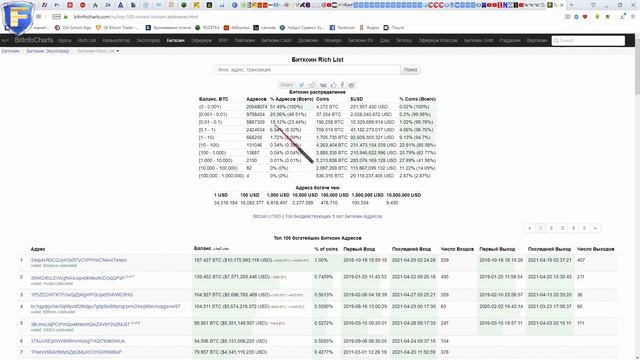This screenshot has width=640, height=360.
Task: Click the thumbs-up like share icon
Action: click(333, 85)
